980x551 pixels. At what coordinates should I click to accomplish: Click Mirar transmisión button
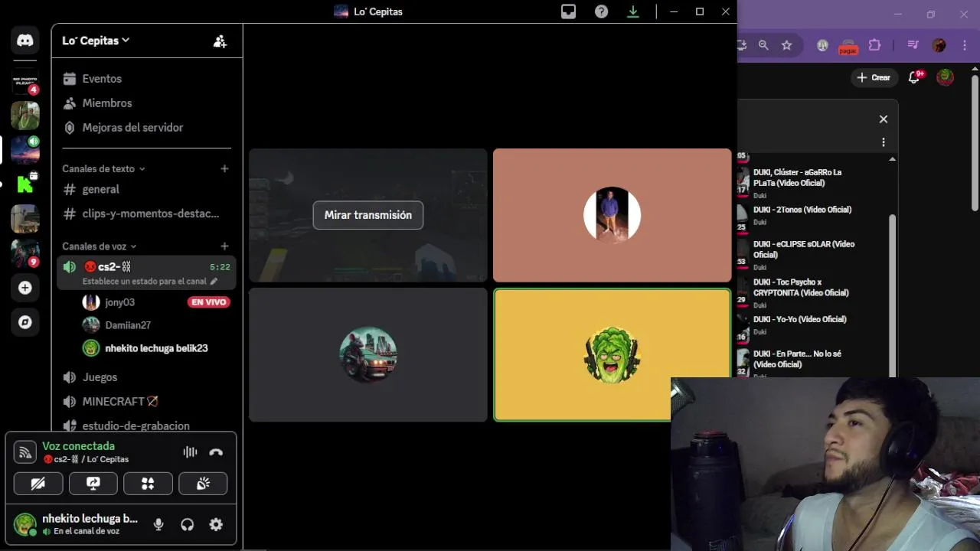pos(367,215)
